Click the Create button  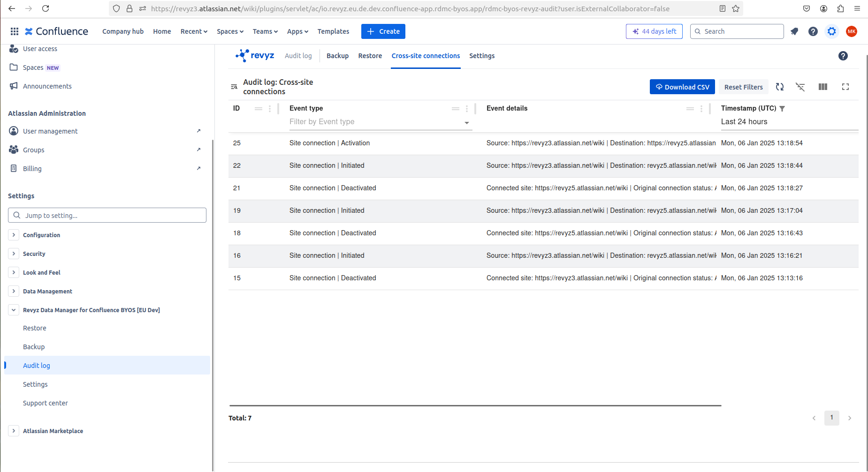(x=383, y=31)
